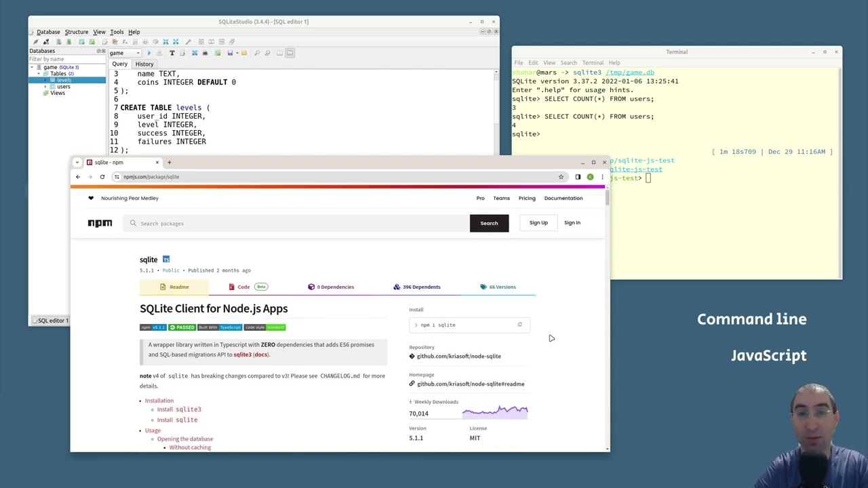Open the node-sqlite#readme homepage link

tap(471, 384)
